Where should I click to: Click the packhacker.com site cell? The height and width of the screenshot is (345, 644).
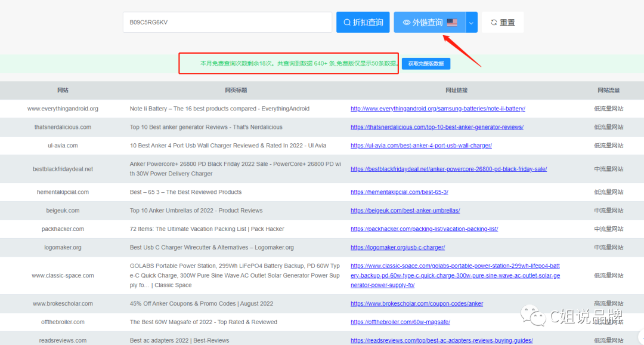tap(63, 229)
